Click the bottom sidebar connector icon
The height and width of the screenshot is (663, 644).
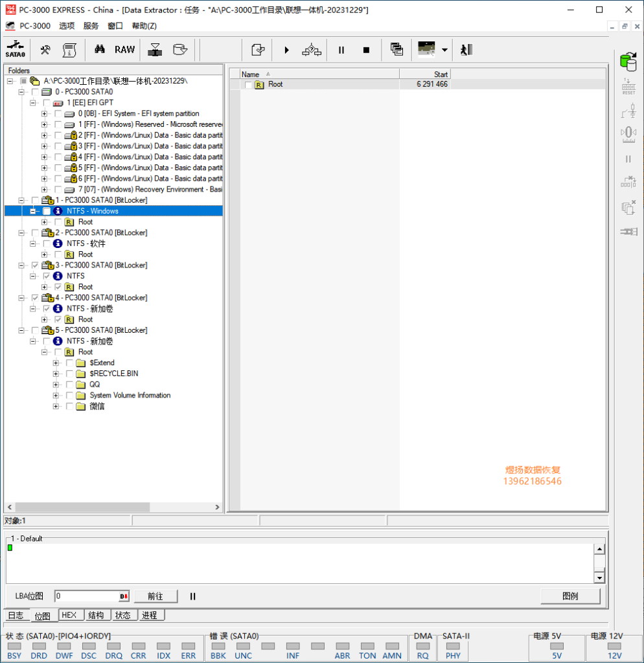628,232
